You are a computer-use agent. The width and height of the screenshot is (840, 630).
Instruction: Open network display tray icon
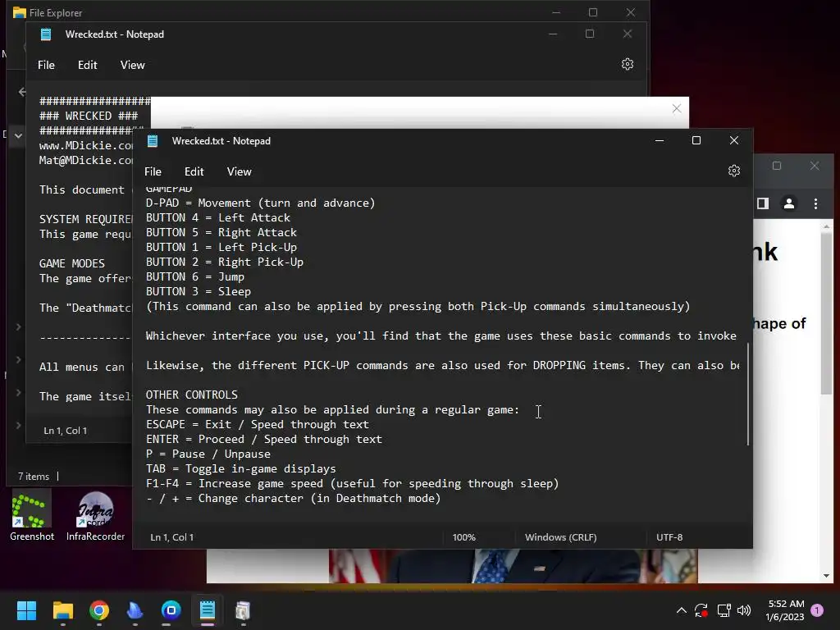tap(724, 610)
